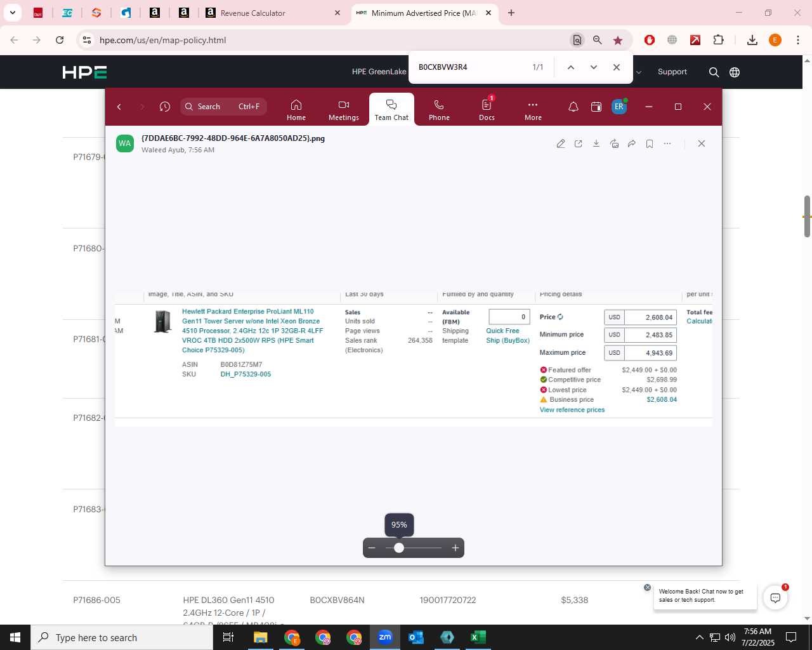Click the WA sender avatar
The image size is (812, 650).
point(125,143)
